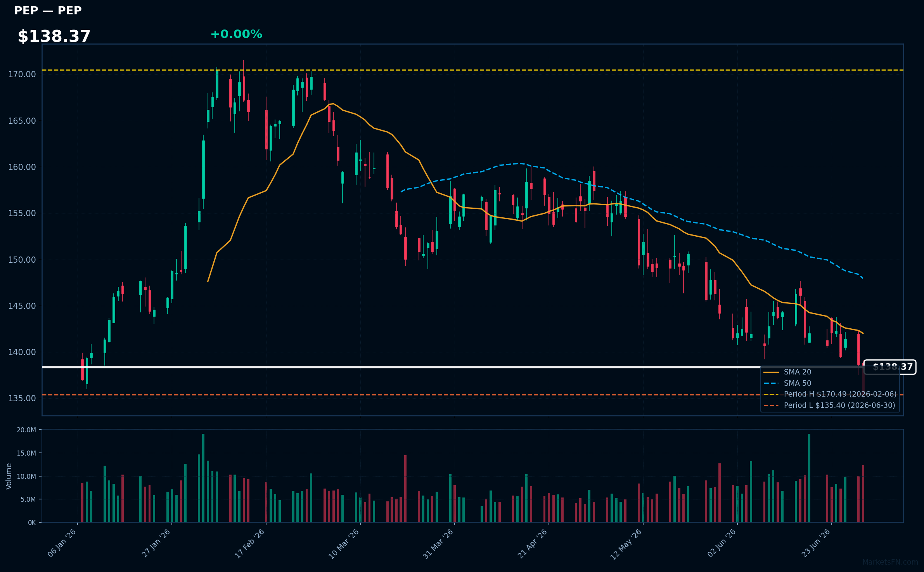Click the 06 Jan '26 date axis label

click(x=62, y=543)
